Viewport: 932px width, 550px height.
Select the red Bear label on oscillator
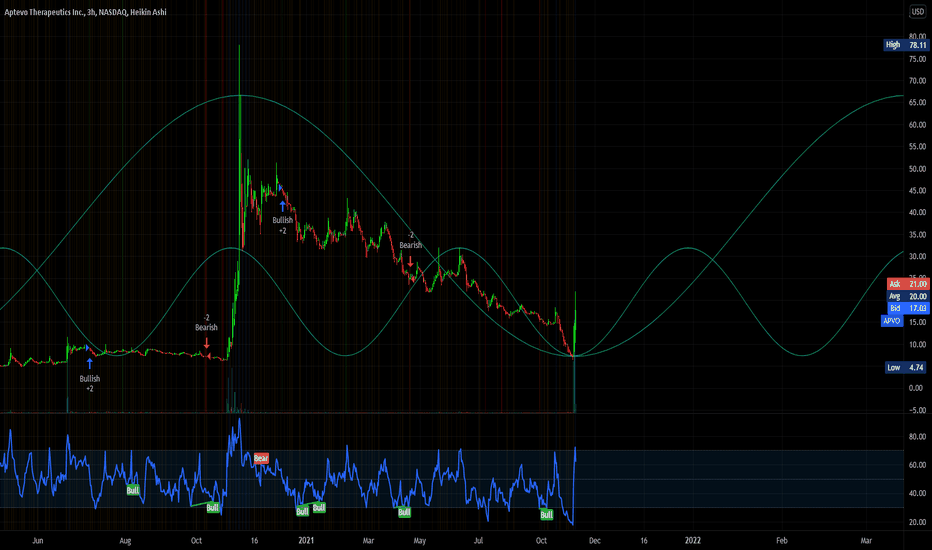click(x=261, y=458)
